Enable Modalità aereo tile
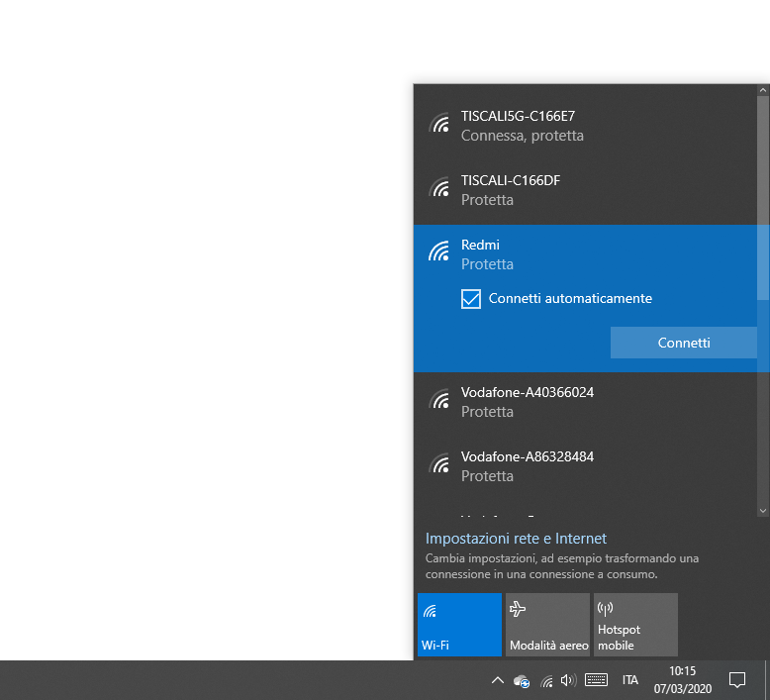 [547, 625]
